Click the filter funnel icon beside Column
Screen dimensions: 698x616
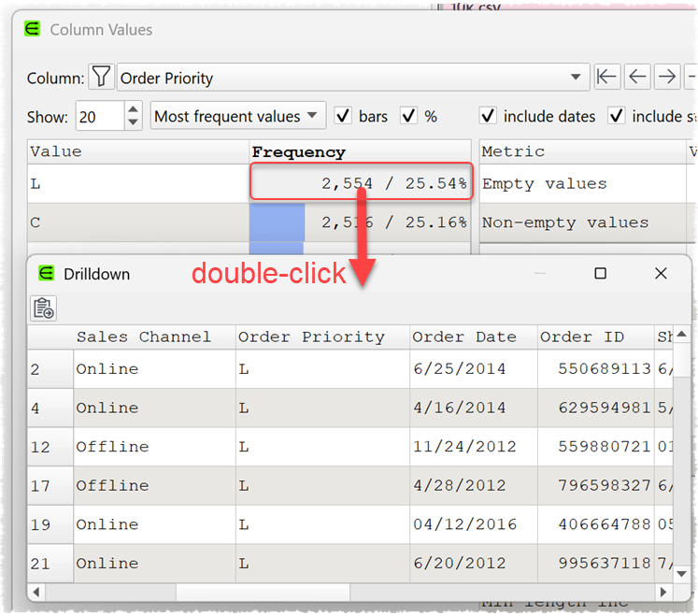pyautogui.click(x=102, y=78)
